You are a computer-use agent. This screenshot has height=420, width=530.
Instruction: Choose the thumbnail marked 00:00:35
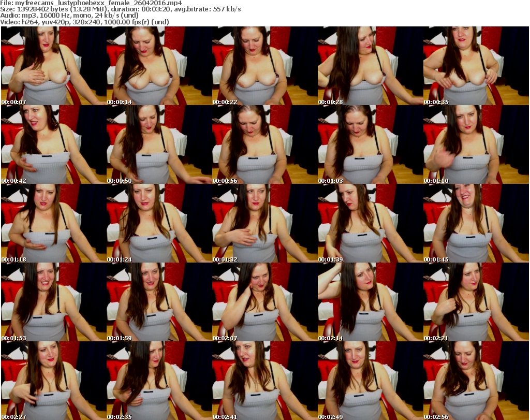click(476, 66)
